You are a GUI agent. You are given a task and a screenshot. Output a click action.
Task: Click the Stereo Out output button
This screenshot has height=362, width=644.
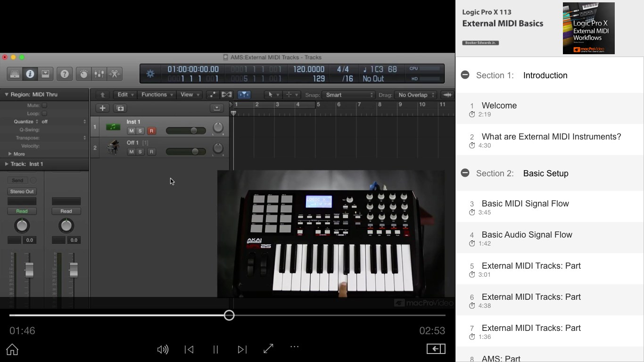22,191
